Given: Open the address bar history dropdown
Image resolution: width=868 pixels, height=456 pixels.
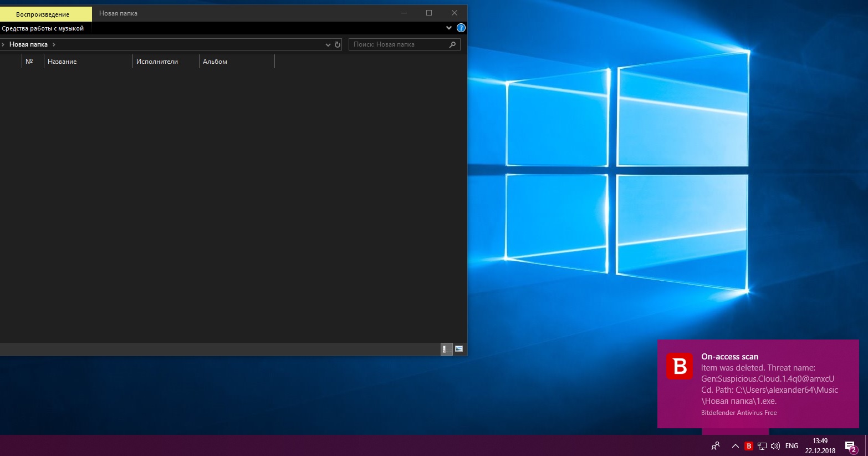Looking at the screenshot, I should [x=328, y=44].
